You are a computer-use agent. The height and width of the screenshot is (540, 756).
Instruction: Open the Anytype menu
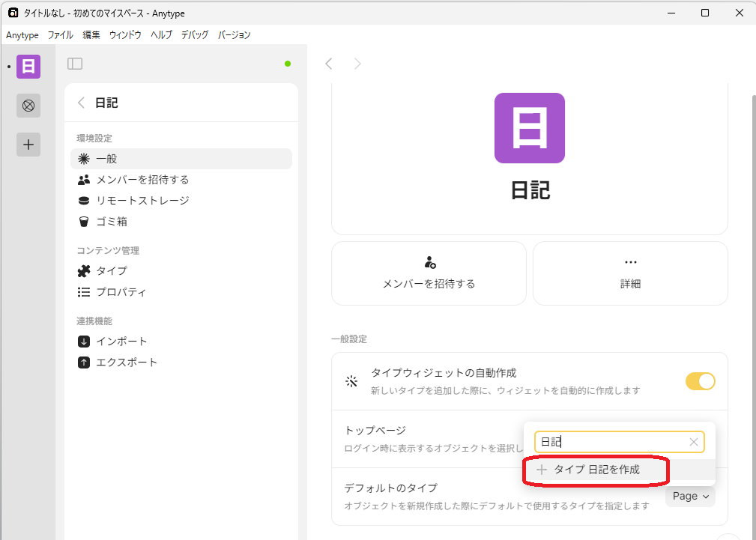(x=22, y=34)
